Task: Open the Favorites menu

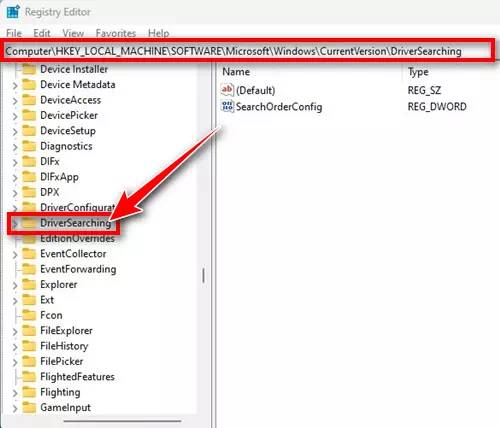Action: [x=116, y=33]
